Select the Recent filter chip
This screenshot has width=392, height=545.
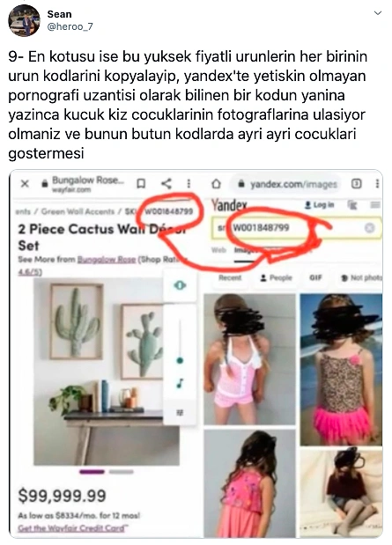pyautogui.click(x=230, y=277)
